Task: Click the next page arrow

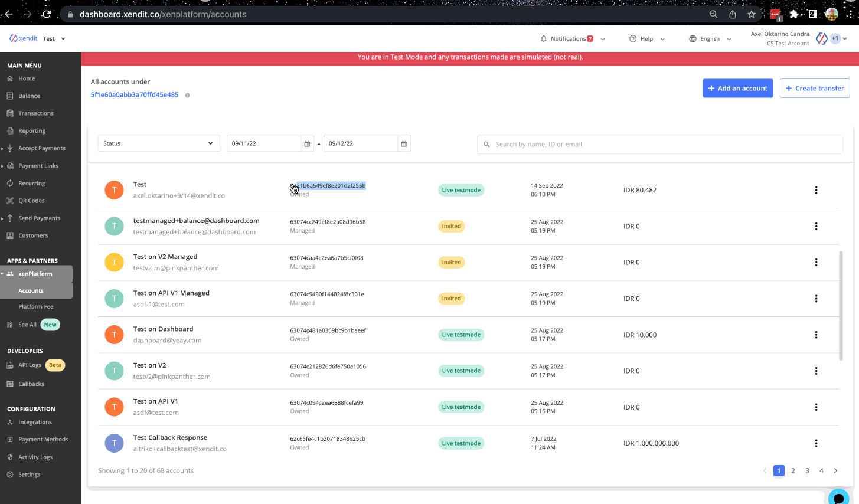Action: tap(835, 470)
